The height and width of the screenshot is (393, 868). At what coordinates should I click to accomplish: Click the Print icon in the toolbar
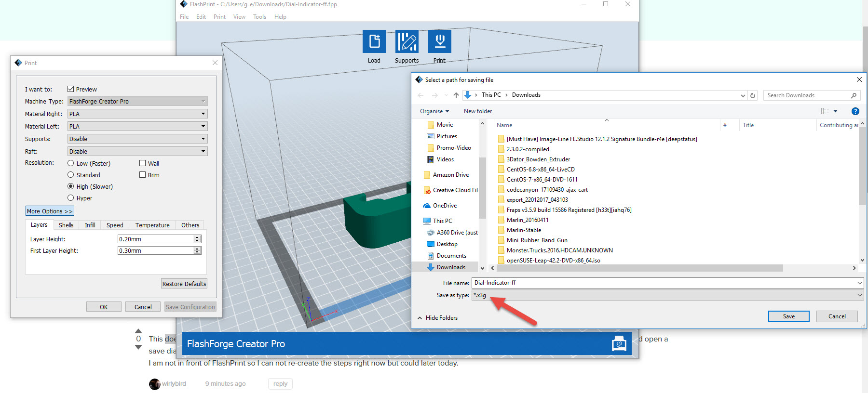439,41
